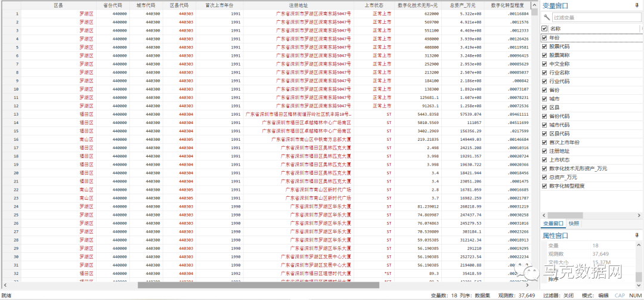Viewport: 644px width, 300px height.
Task: Click 福田区 cell in row 13
Action: tap(58, 114)
